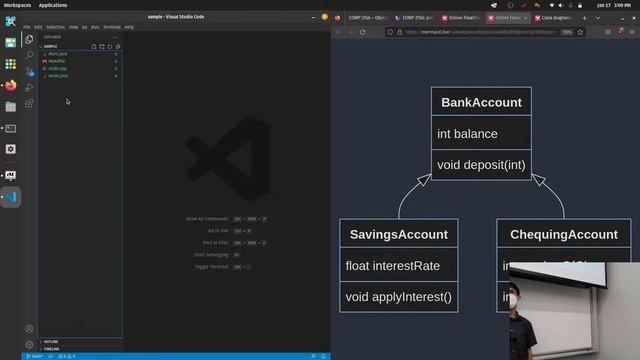This screenshot has width=640, height=360.
Task: Open the Files folder icon in dock
Action: point(11,107)
